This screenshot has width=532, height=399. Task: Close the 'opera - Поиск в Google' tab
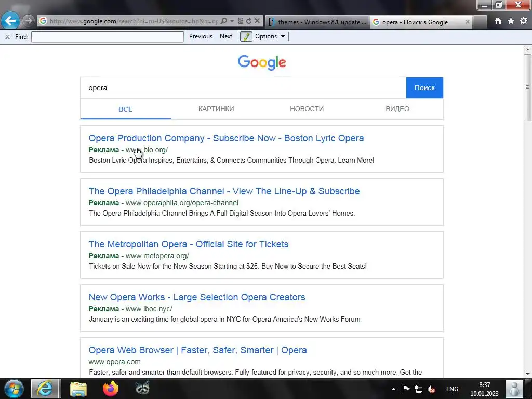pyautogui.click(x=467, y=22)
